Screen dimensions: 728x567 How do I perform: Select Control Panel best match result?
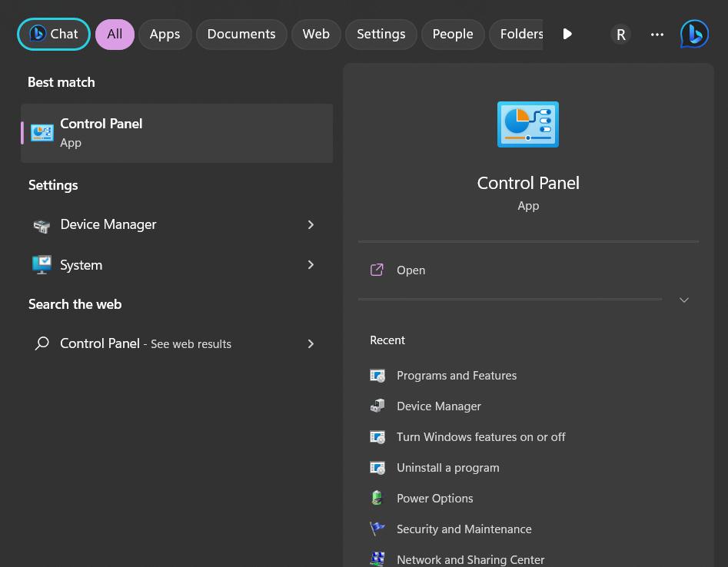(177, 133)
